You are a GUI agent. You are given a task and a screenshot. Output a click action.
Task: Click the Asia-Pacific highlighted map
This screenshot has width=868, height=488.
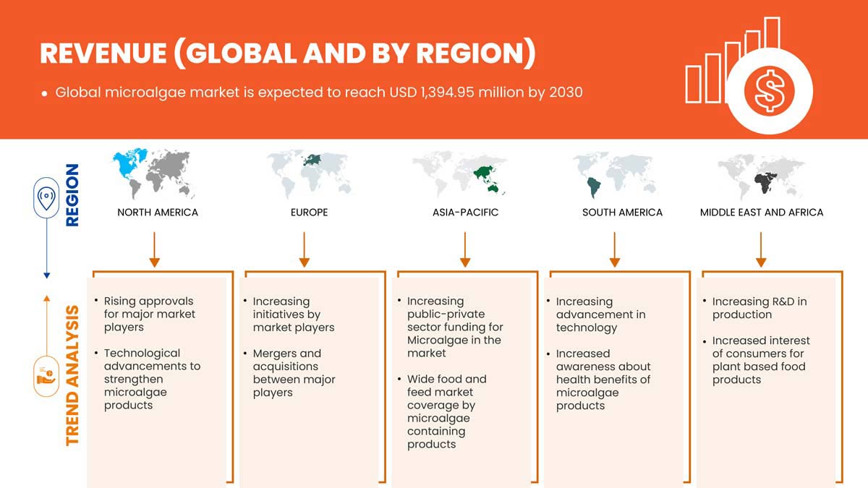tap(463, 176)
